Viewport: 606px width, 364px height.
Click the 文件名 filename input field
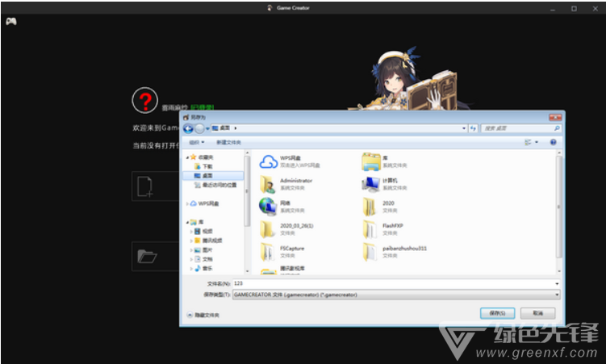click(394, 284)
